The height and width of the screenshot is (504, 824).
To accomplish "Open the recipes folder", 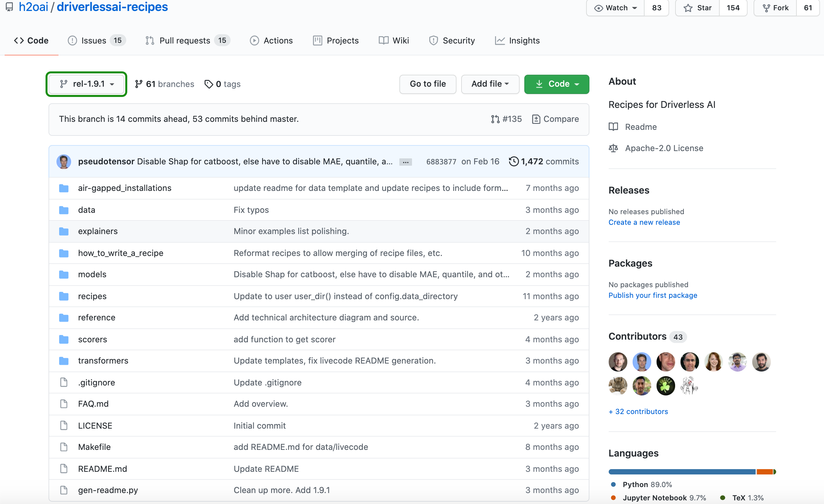I will point(92,296).
